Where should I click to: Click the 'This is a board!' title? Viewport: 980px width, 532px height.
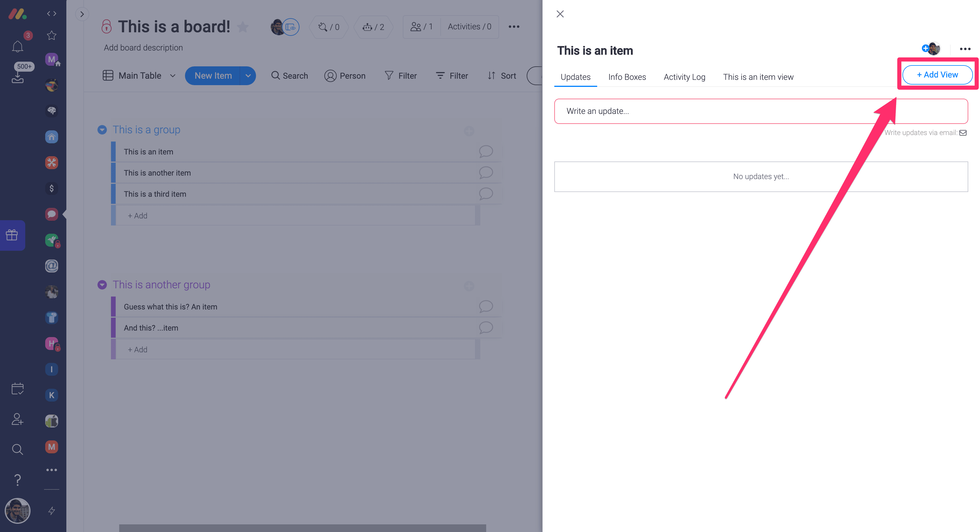(x=174, y=27)
